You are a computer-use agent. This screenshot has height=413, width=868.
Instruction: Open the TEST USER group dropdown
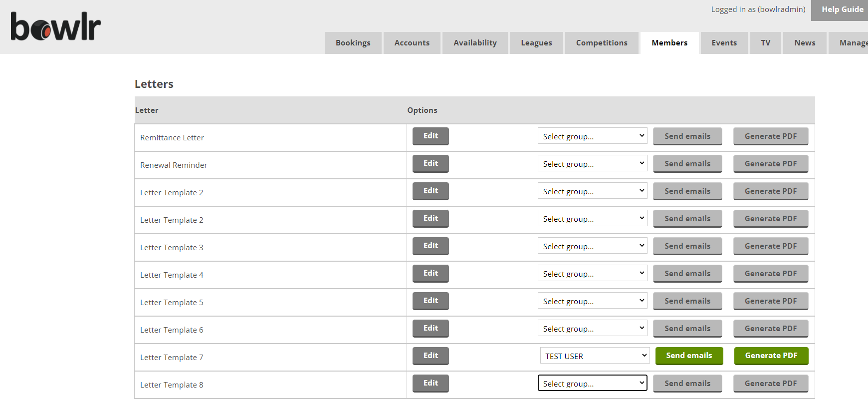(595, 356)
